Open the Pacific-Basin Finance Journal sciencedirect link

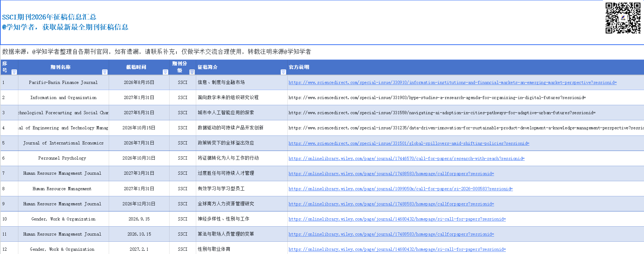click(x=452, y=83)
